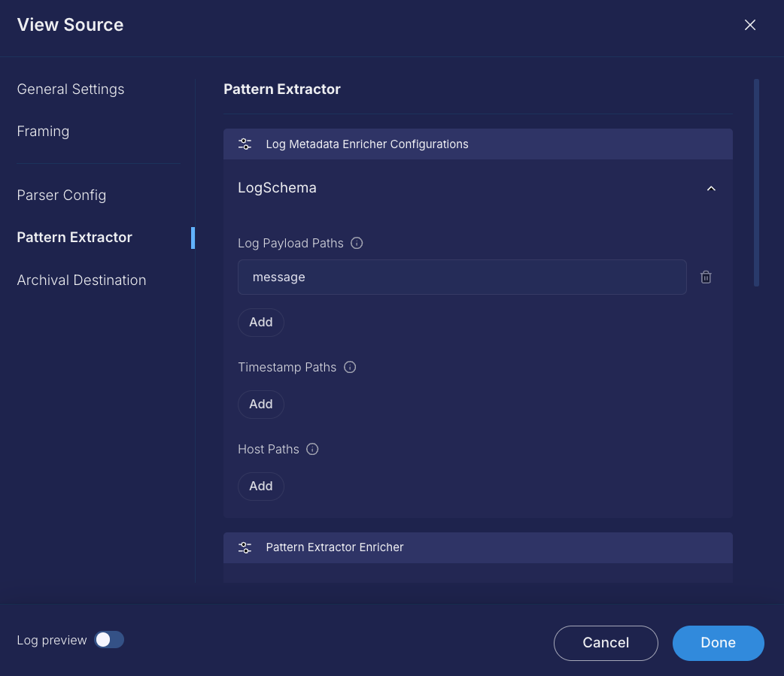This screenshot has height=676, width=784.
Task: Click the trash icon beside message path
Action: [706, 277]
